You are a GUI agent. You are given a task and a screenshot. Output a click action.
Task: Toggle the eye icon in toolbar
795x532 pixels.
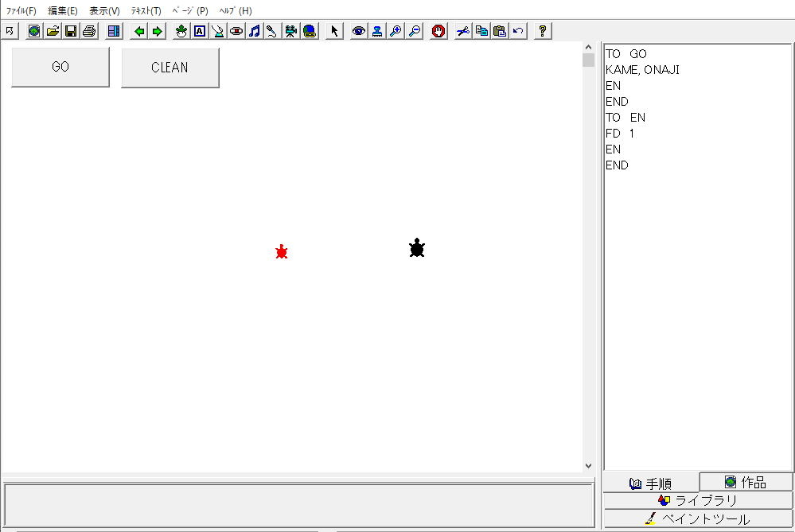click(359, 31)
